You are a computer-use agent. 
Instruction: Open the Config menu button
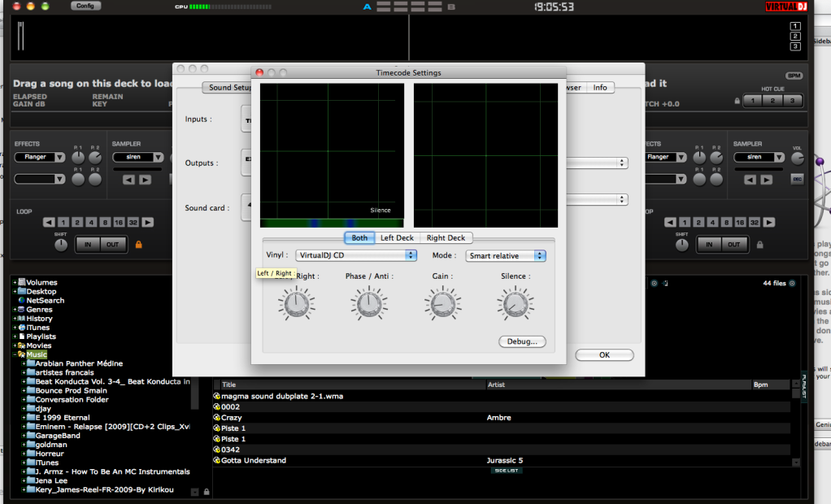coord(85,6)
